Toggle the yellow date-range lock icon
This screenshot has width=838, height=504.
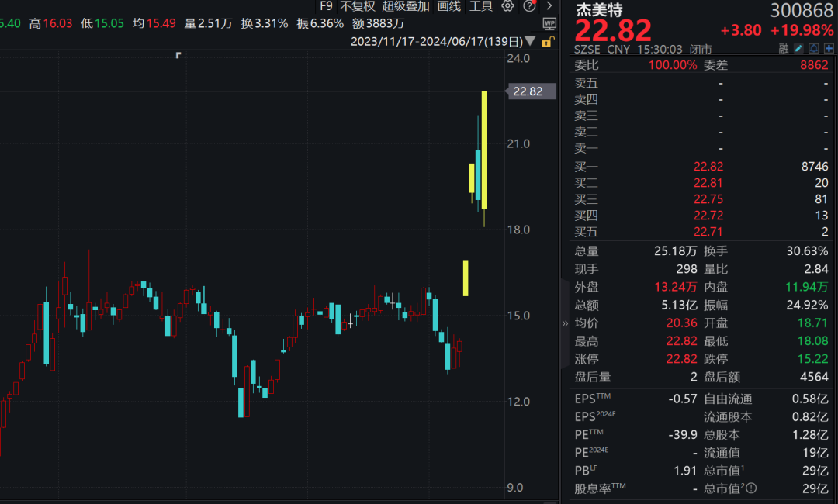[x=547, y=42]
